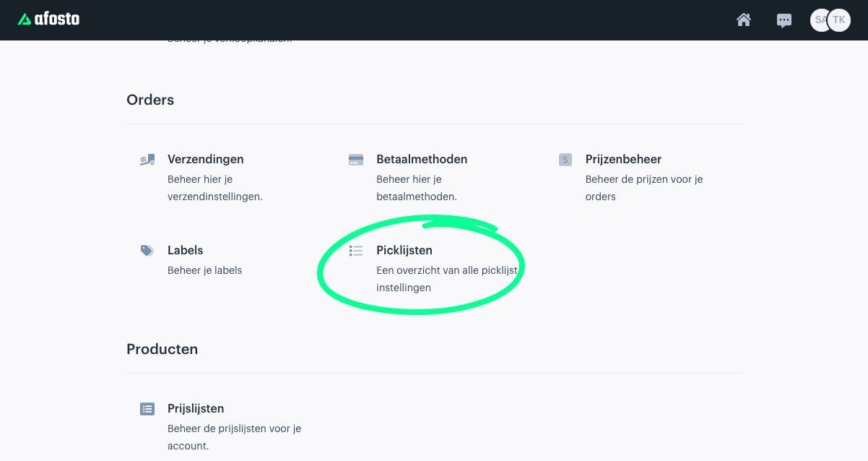Click the Verzendingen truck icon

pos(147,160)
